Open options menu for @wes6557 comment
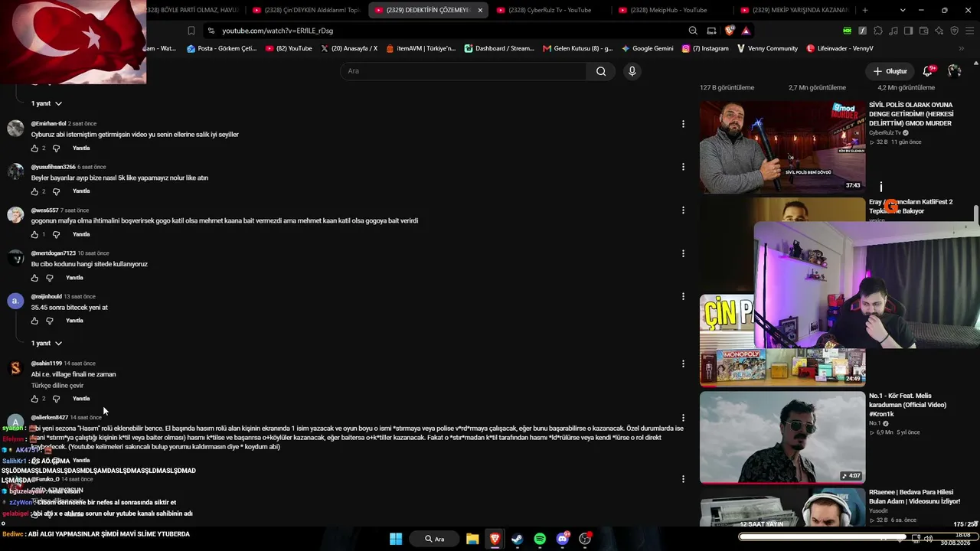980x551 pixels. [x=683, y=210]
